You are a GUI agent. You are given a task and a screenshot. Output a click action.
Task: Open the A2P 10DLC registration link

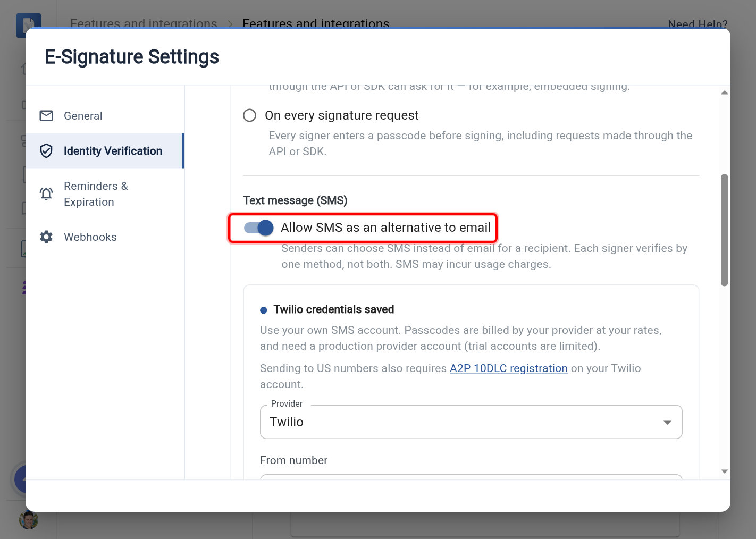[x=509, y=368]
